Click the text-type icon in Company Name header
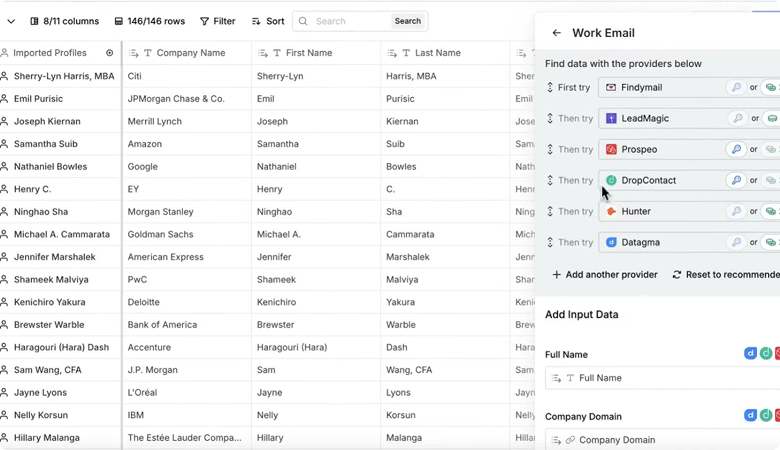The image size is (780, 450). coord(147,53)
